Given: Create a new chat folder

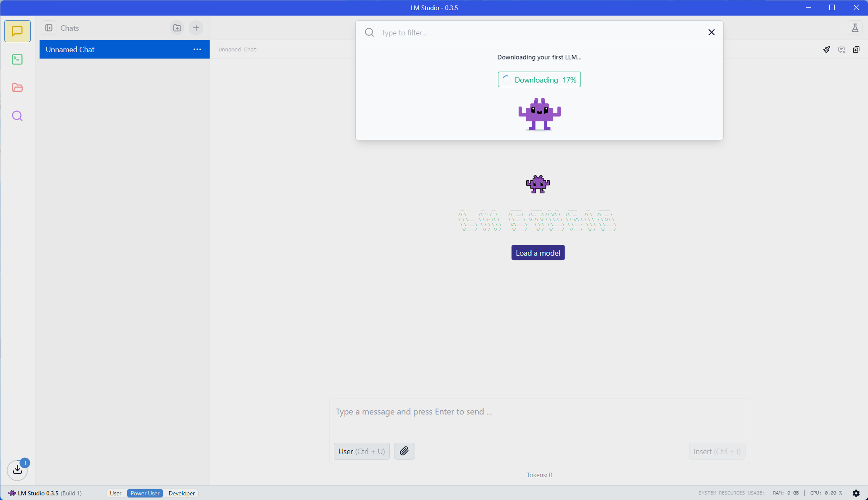Looking at the screenshot, I should pyautogui.click(x=177, y=28).
